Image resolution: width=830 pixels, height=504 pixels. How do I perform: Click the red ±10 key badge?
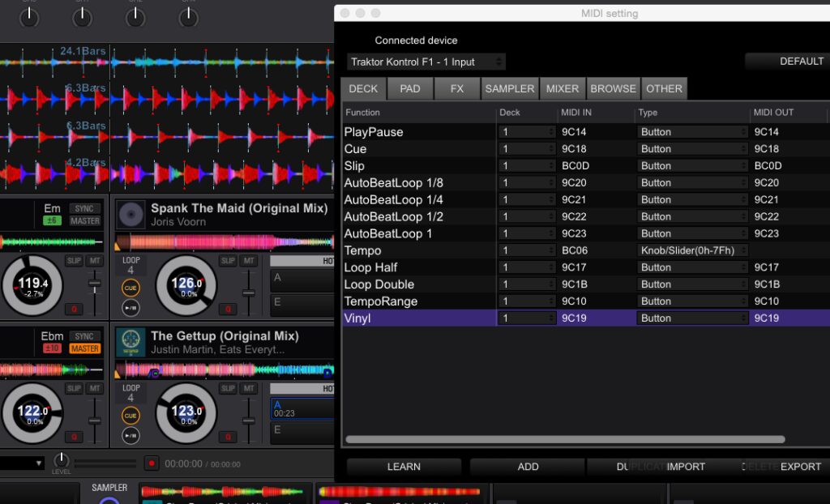click(x=52, y=348)
